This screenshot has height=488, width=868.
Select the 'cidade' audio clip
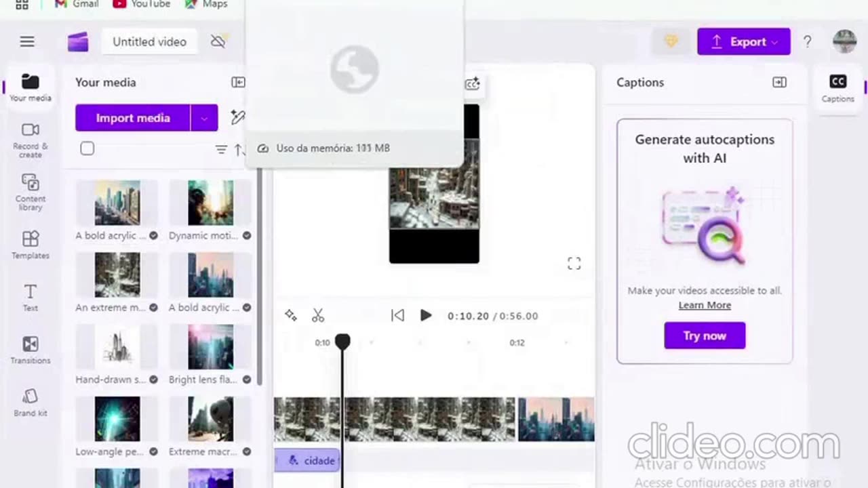[308, 460]
